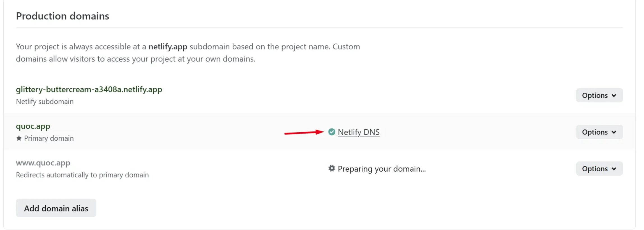Click the words Custom domains in the description
This screenshot has height=230, width=644.
point(346,47)
